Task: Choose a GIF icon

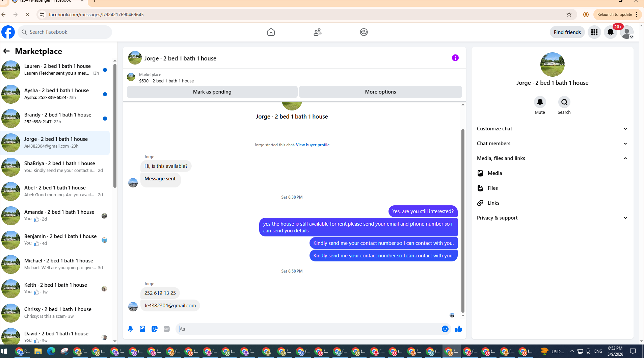Action: (x=167, y=329)
